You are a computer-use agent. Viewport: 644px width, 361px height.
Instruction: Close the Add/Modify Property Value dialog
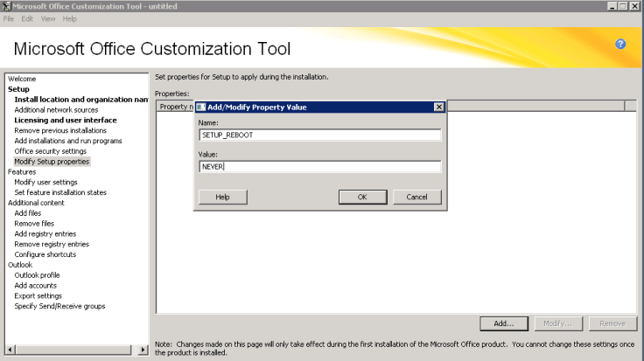pos(439,107)
